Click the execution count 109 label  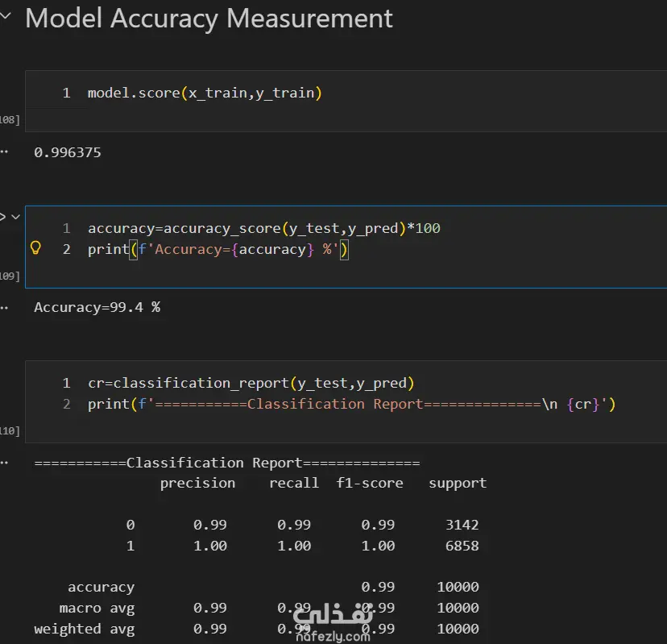(11, 276)
